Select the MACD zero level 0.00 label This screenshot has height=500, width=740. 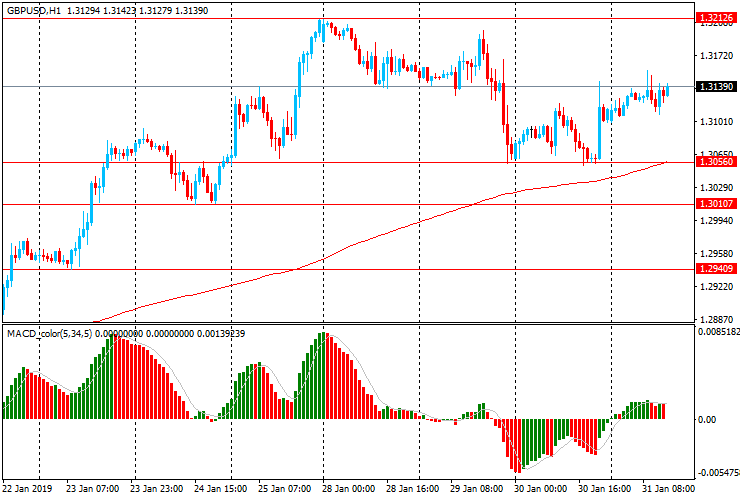point(706,420)
